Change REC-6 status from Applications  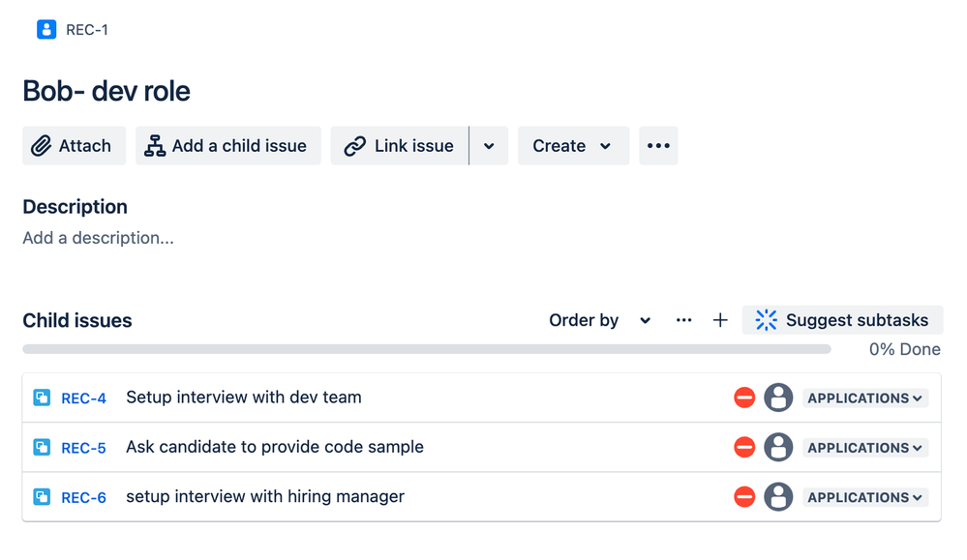pos(865,497)
